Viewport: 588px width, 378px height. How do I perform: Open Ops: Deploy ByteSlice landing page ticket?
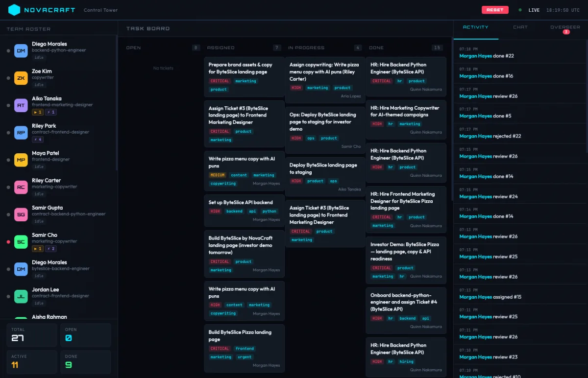pyautogui.click(x=325, y=130)
